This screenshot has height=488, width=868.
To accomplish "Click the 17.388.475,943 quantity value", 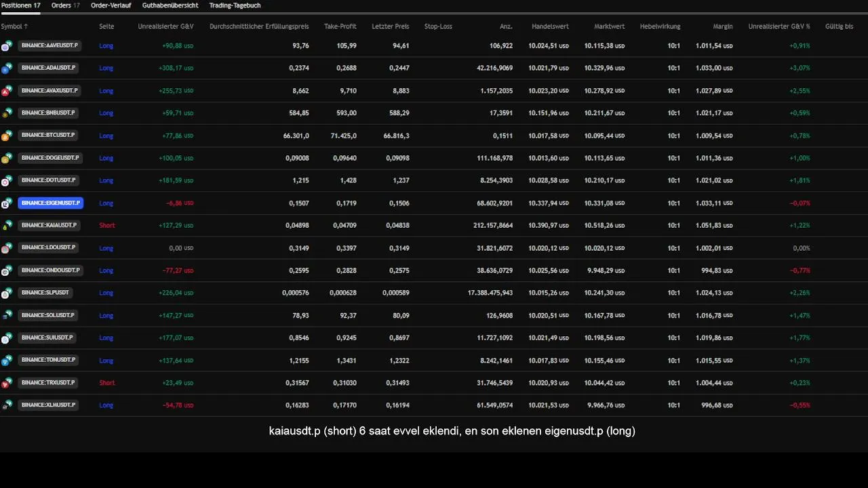I will [490, 293].
